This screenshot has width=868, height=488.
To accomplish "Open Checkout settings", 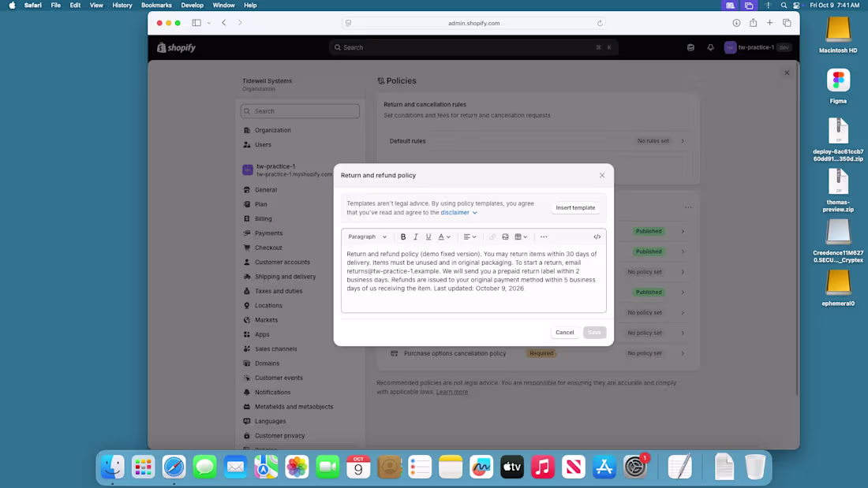I will click(x=268, y=248).
